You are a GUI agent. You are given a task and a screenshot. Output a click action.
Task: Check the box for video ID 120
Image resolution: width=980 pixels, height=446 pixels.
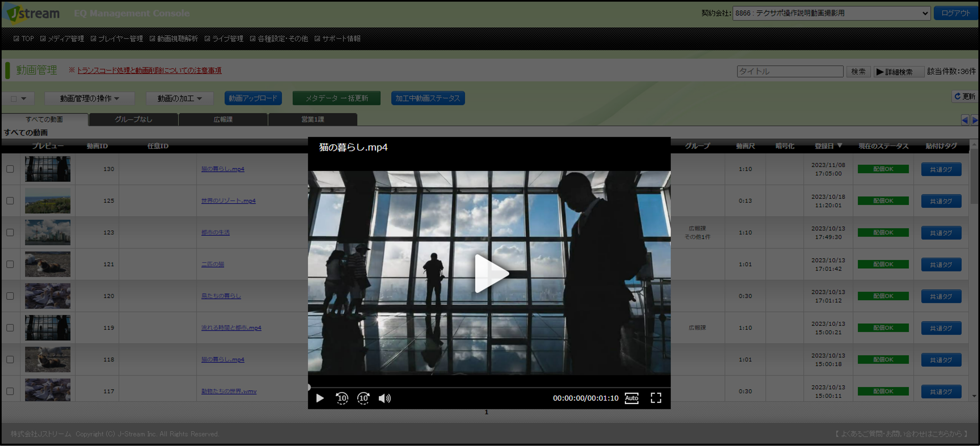tap(10, 296)
